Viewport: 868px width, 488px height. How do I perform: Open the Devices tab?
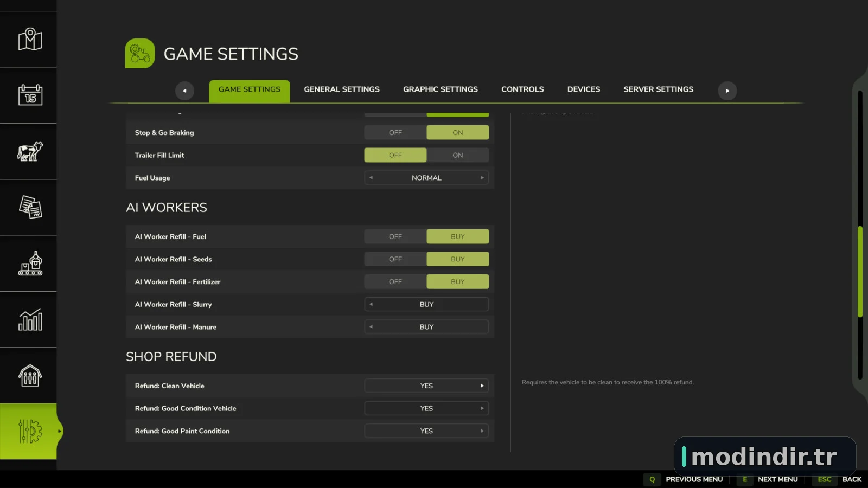tap(584, 89)
